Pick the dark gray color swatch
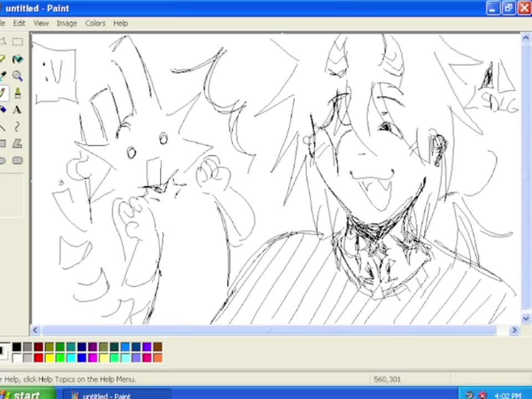Viewport: 532px width, 399px height. tap(28, 347)
